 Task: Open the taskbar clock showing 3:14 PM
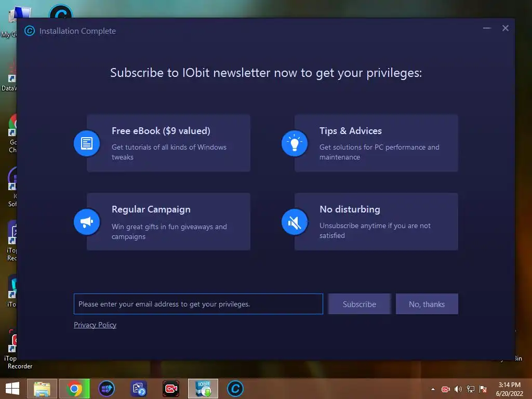click(x=509, y=389)
